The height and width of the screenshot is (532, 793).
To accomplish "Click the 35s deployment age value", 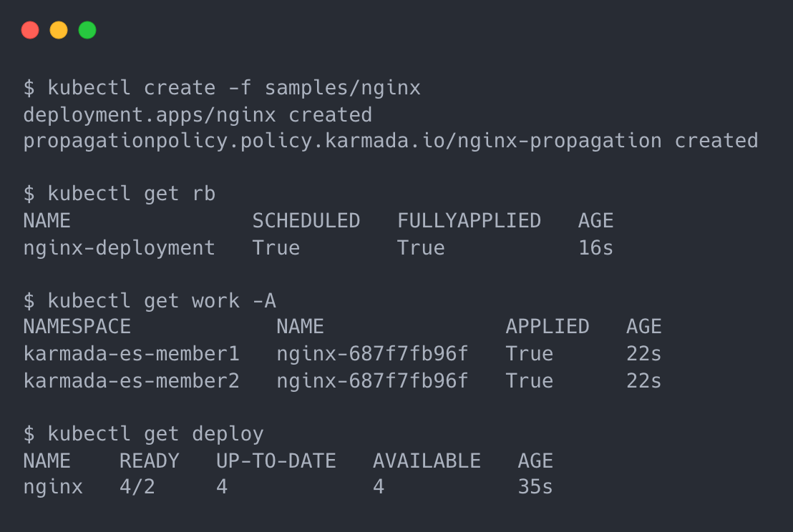I will click(x=535, y=487).
